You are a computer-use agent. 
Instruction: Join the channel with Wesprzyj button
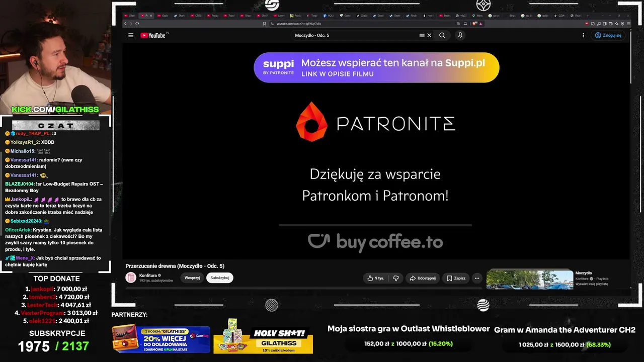pyautogui.click(x=192, y=278)
